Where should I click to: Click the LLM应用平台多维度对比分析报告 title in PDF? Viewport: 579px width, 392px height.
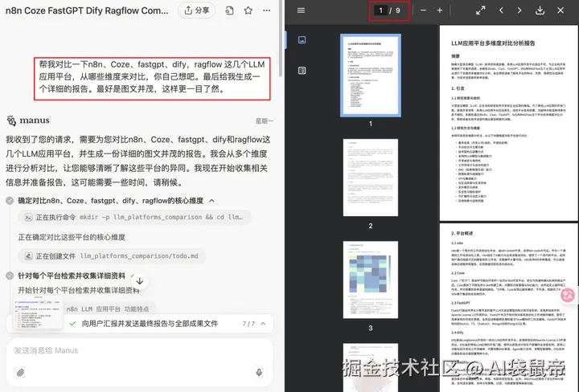(x=493, y=43)
